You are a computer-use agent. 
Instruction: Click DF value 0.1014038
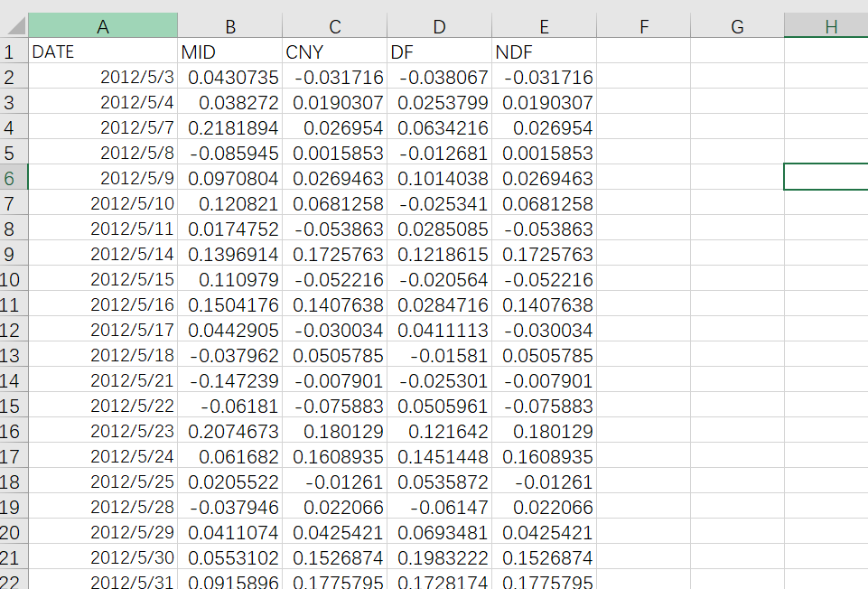(439, 177)
